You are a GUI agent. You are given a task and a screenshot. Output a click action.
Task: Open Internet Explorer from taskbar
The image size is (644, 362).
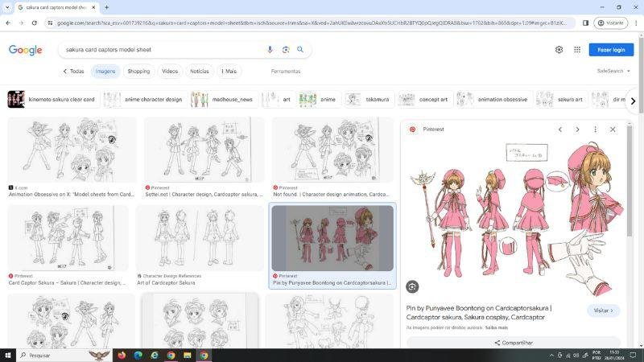[155, 356]
